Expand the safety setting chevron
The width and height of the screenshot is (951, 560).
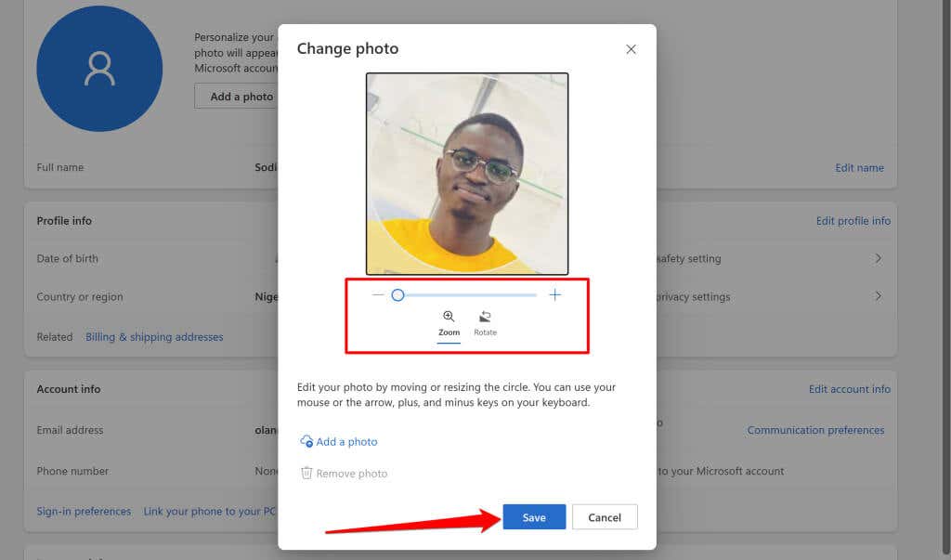tap(879, 258)
